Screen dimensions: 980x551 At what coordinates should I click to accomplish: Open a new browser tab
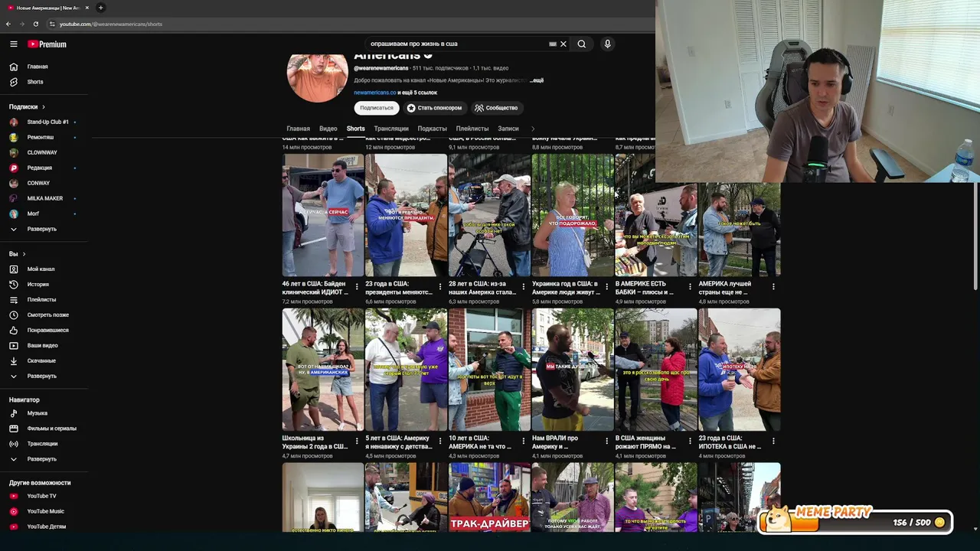100,8
